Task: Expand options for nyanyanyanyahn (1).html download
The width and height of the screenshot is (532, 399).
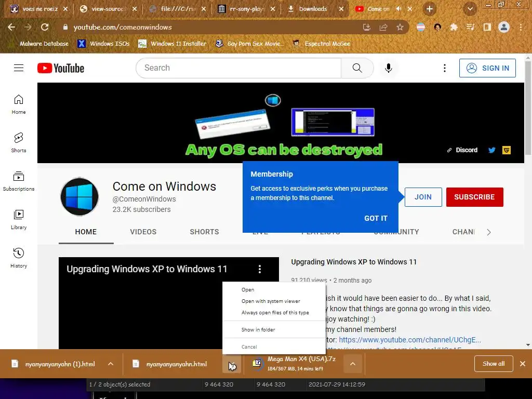Action: point(111,364)
